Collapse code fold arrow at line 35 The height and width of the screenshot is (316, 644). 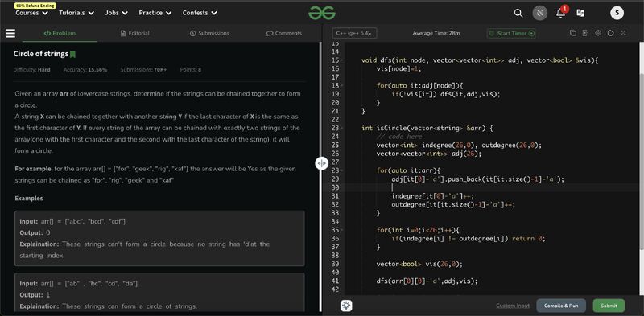click(x=342, y=230)
